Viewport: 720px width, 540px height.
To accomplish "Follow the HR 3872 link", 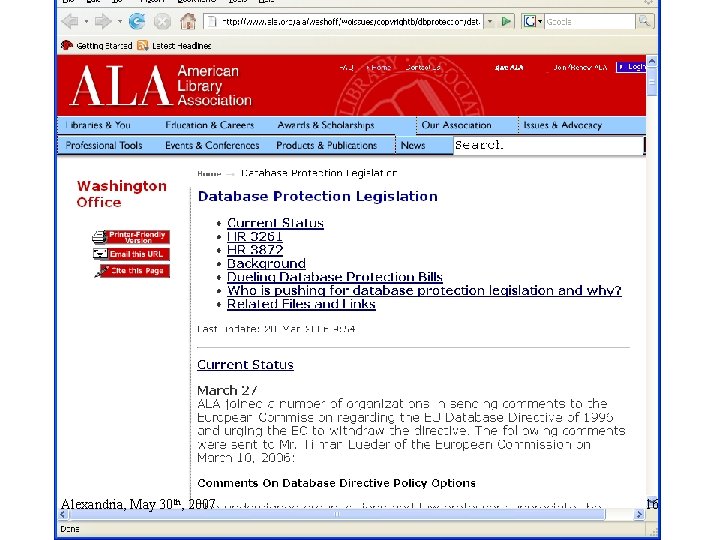I will click(255, 250).
